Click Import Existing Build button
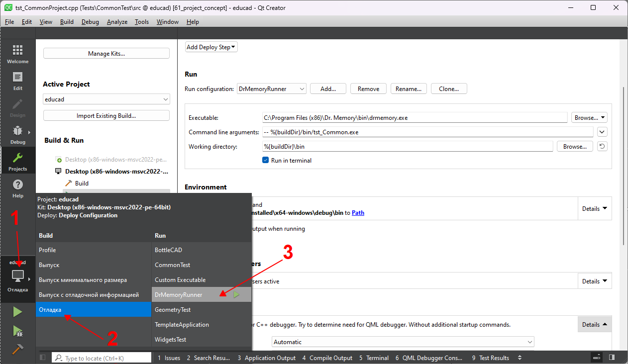 click(x=106, y=116)
